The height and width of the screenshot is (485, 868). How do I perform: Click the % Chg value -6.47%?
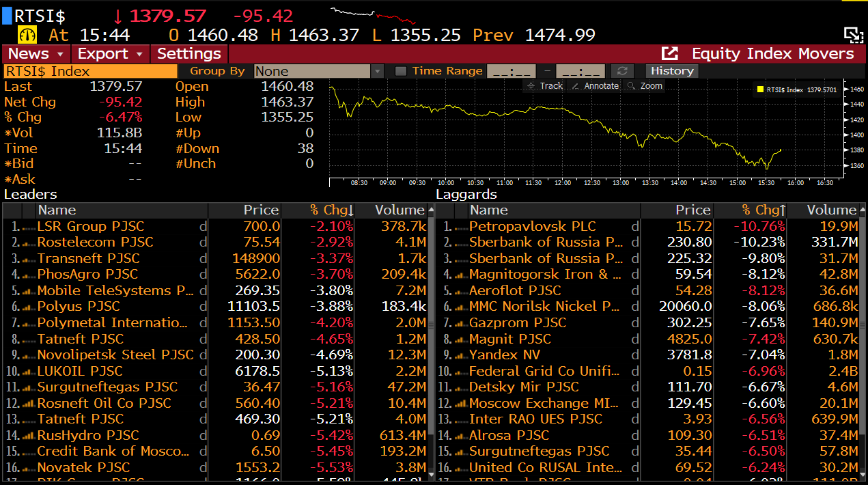click(x=120, y=117)
